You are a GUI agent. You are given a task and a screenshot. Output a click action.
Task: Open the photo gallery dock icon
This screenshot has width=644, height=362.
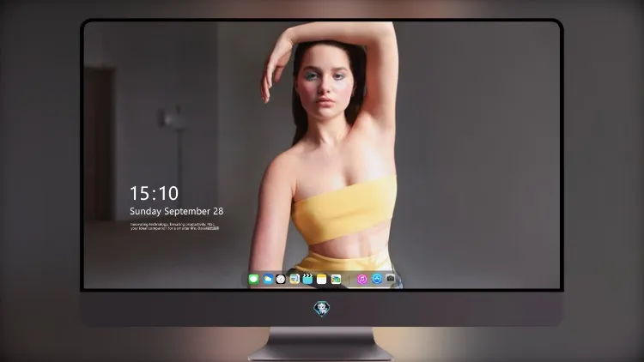point(336,279)
